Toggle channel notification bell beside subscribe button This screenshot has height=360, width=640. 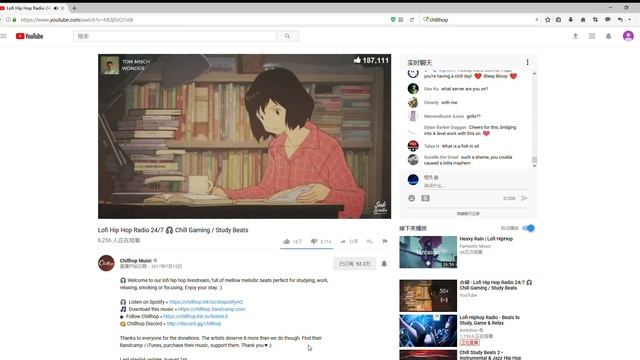tap(384, 264)
